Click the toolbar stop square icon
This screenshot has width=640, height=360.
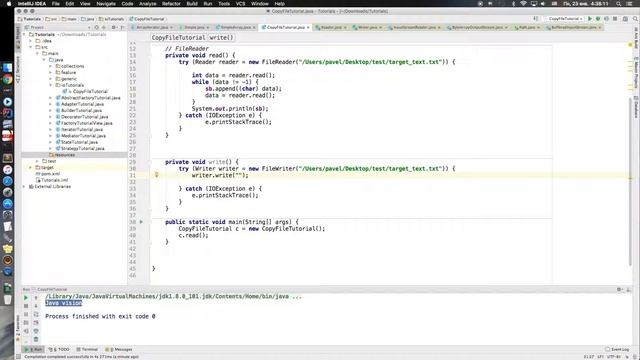click(615, 19)
